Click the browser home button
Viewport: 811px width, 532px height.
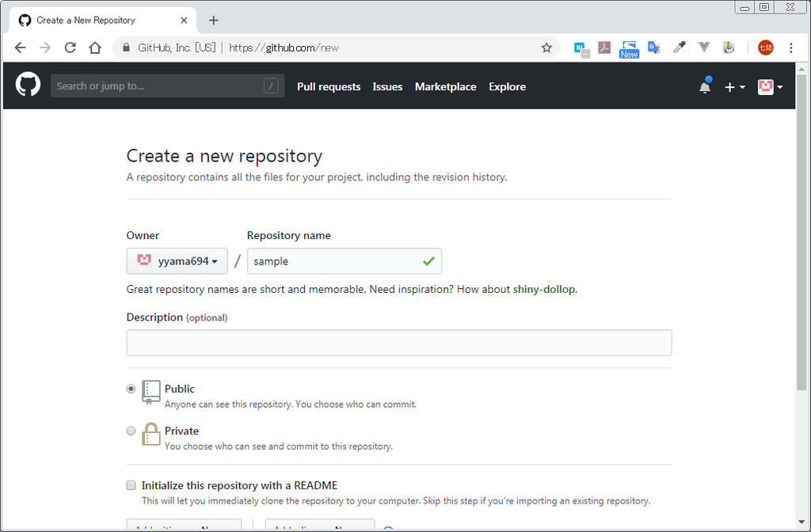click(95, 47)
